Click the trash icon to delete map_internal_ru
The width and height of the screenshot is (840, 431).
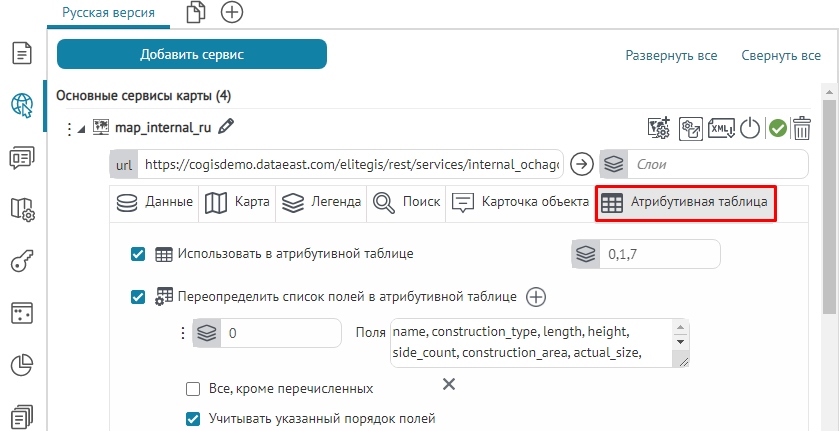(x=802, y=127)
